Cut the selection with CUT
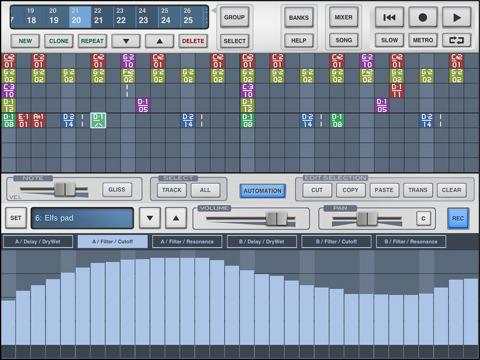The image size is (480, 360). point(317,190)
